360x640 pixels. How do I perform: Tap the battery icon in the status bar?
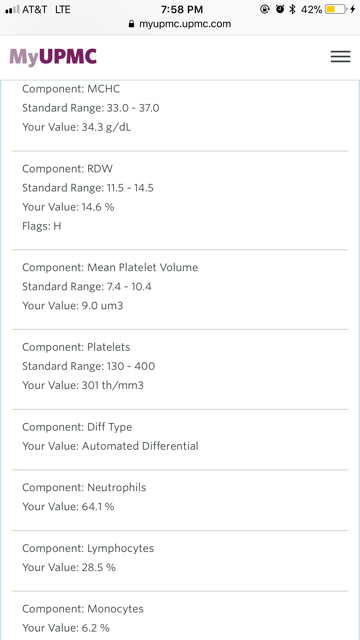[336, 9]
